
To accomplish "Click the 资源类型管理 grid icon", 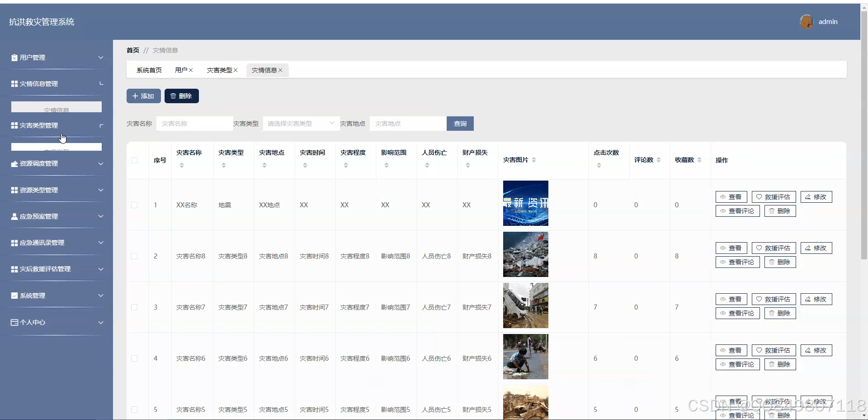I will pyautogui.click(x=14, y=190).
